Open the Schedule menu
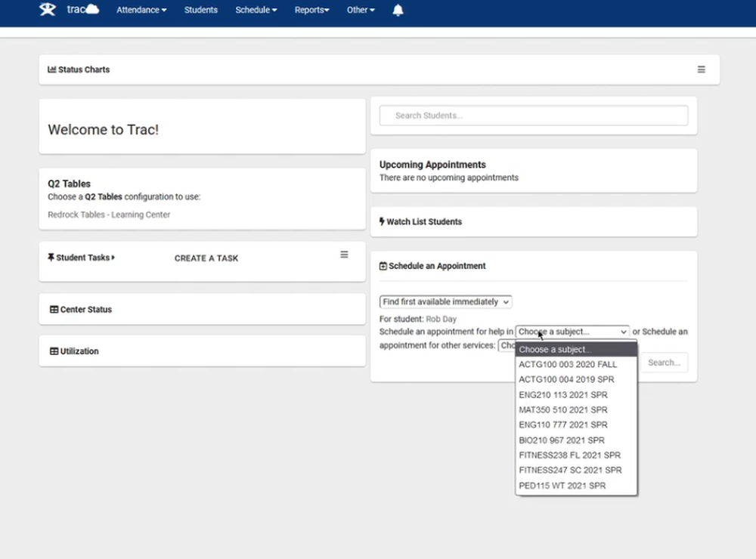The height and width of the screenshot is (559, 756). click(256, 10)
